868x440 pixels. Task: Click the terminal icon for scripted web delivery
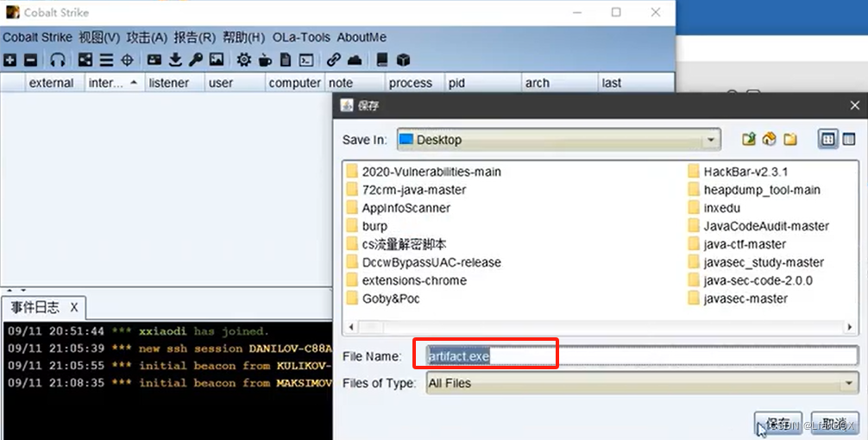point(306,60)
